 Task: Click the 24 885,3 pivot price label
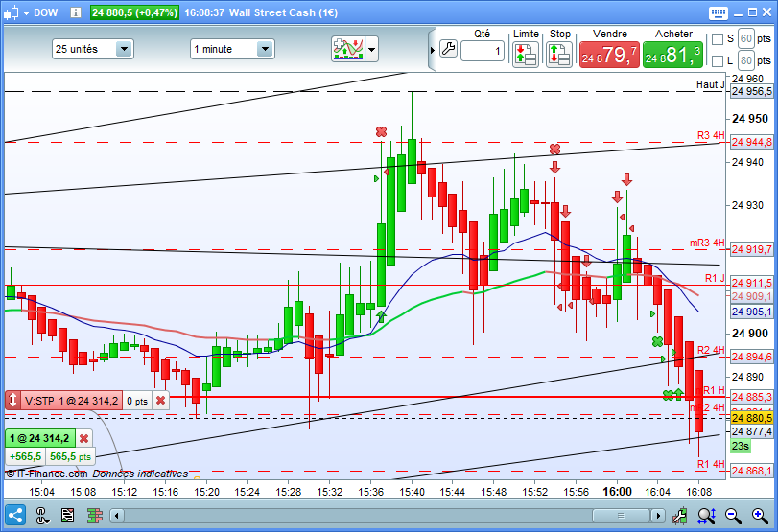[x=752, y=397]
